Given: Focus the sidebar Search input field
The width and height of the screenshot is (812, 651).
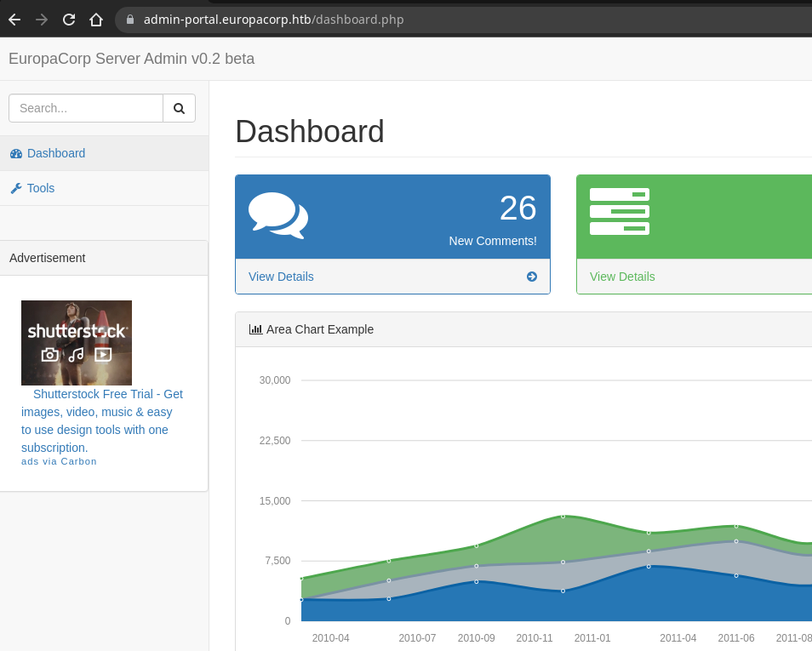Looking at the screenshot, I should [86, 108].
